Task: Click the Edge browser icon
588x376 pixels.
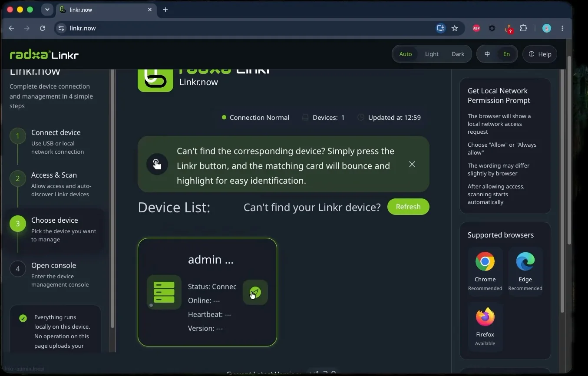Action: pyautogui.click(x=525, y=262)
